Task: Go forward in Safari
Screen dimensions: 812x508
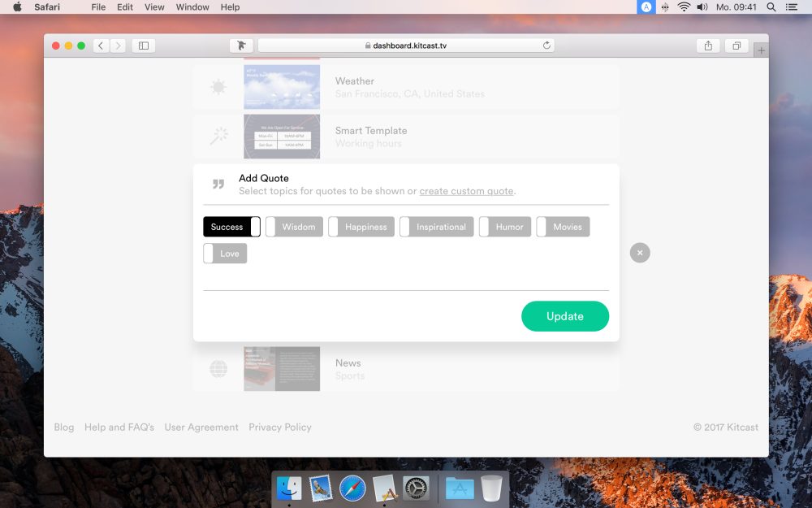Action: [x=118, y=46]
